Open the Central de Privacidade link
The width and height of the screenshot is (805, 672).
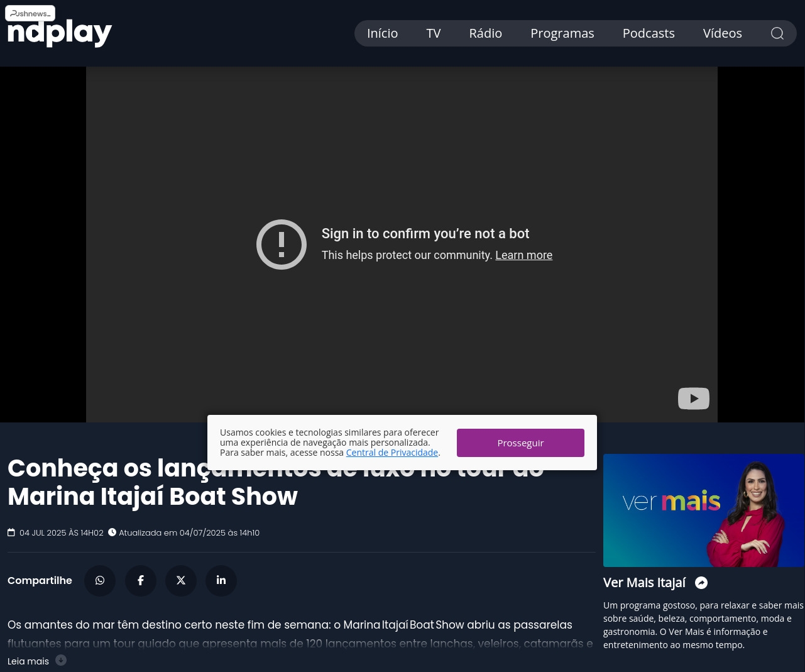coord(392,453)
